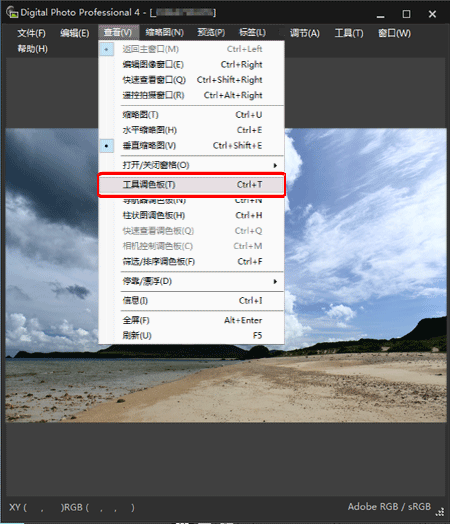Click 刷新(U) refresh entry
The image size is (450, 524).
pos(191,335)
